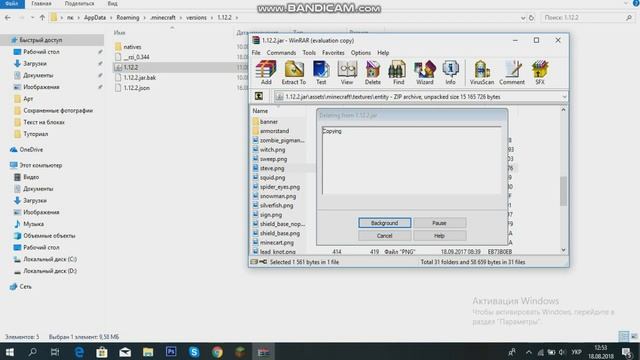Image resolution: width=640 pixels, height=360 pixels.
Task: Click the Explorer search field
Action: [x=588, y=18]
